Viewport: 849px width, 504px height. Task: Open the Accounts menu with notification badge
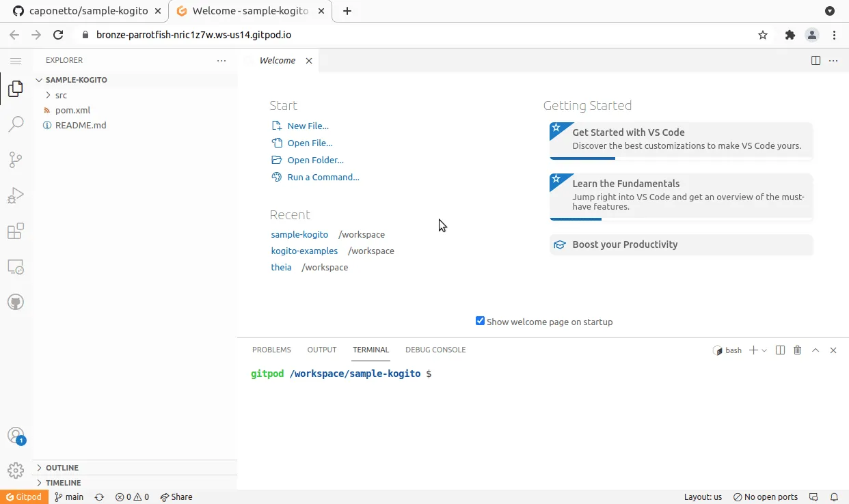pos(16,436)
